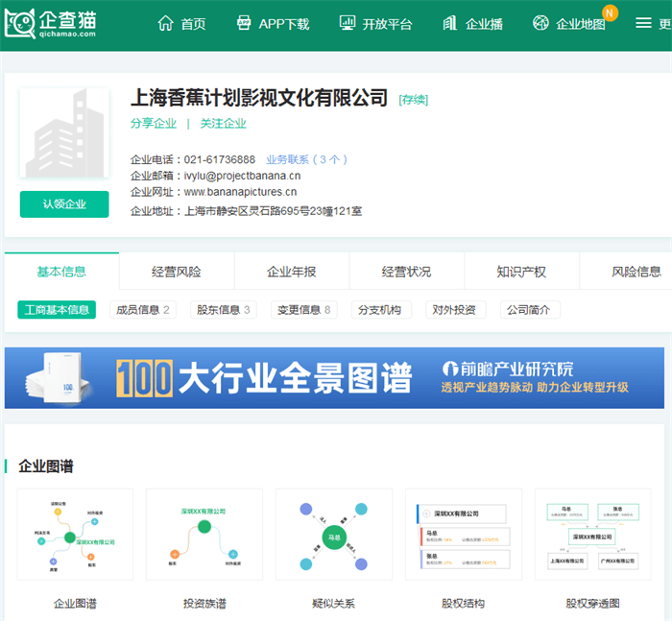This screenshot has height=621, width=672.
Task: Switch to the 风险信息 tab
Action: click(636, 272)
